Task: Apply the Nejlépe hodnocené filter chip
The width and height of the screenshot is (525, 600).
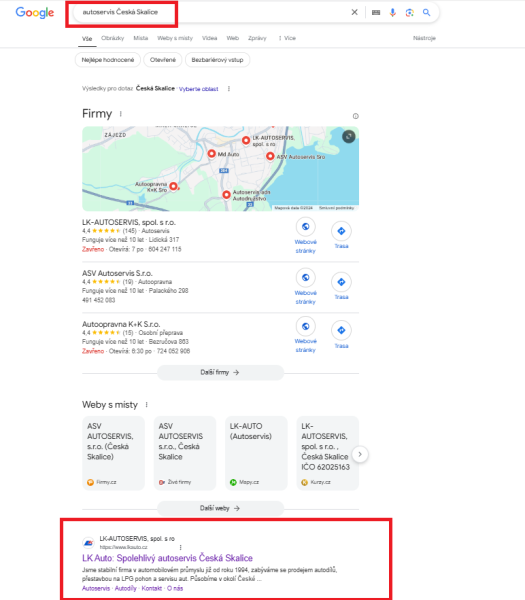Action: click(x=108, y=60)
